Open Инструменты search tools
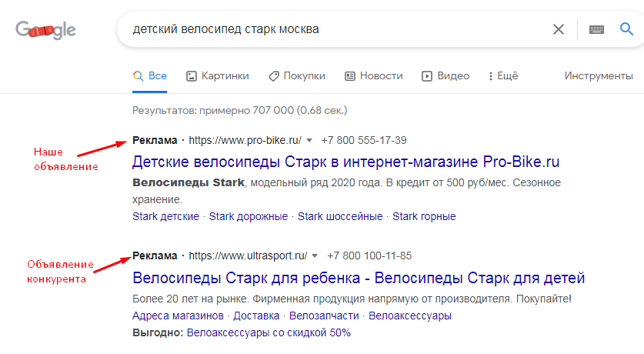 click(x=599, y=76)
